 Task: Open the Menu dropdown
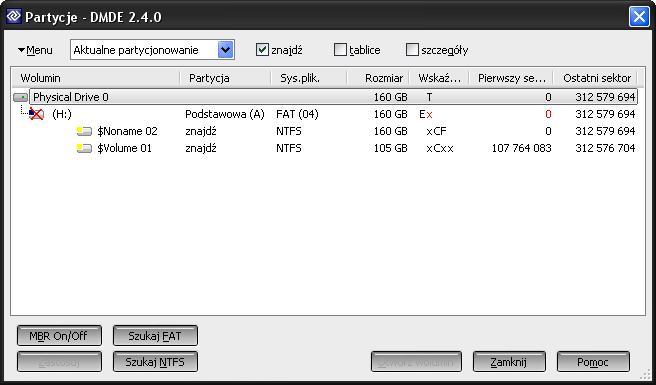pos(35,50)
